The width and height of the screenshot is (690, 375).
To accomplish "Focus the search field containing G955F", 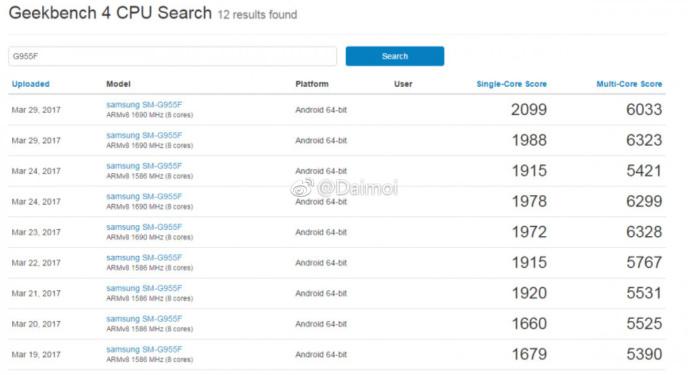I will (172, 56).
